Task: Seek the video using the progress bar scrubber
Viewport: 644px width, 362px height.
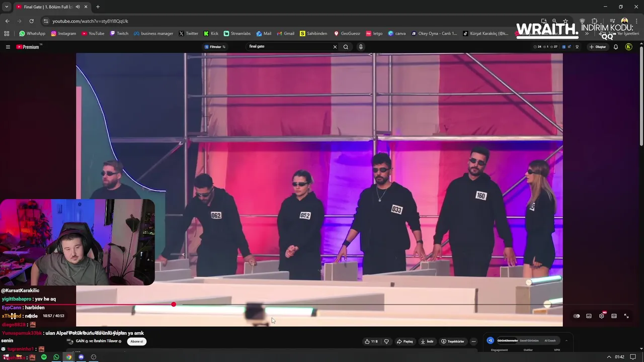Action: (174, 304)
